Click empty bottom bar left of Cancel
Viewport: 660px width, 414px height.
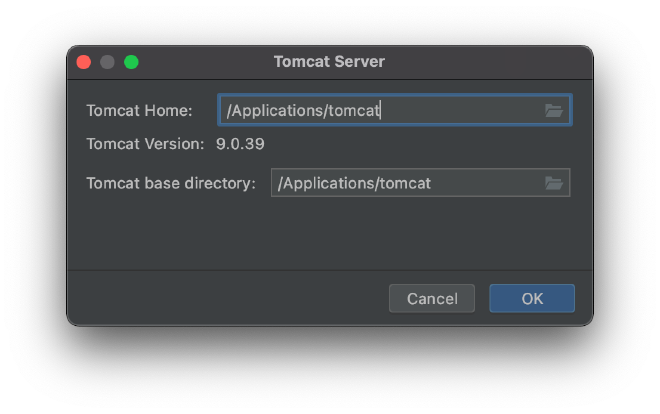[x=227, y=298]
